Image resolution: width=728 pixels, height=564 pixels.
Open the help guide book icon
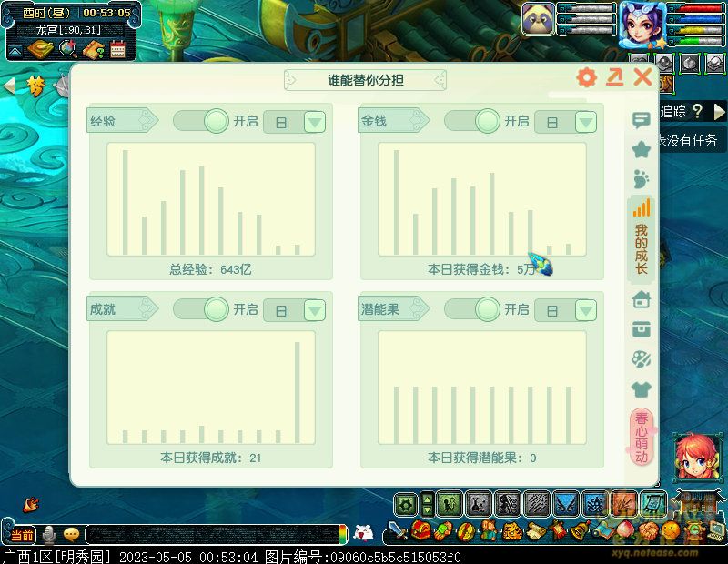click(94, 49)
